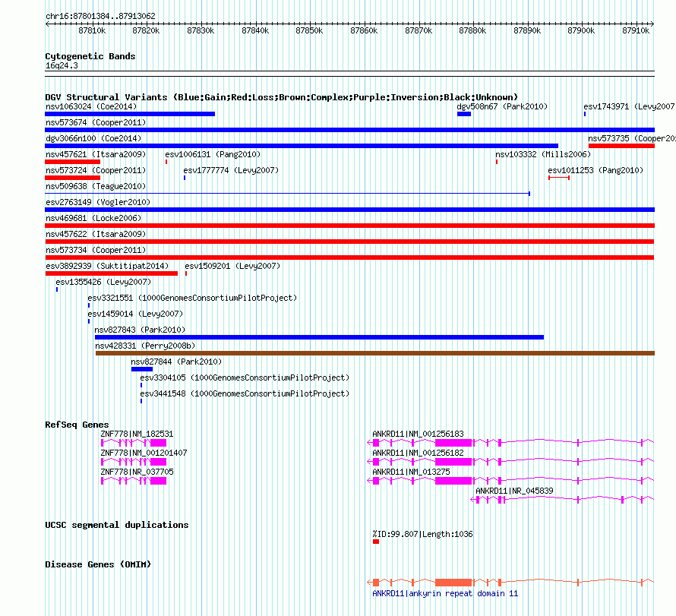Click the esv1006131 (Pang2010) label
This screenshot has height=616, width=676.
click(x=213, y=154)
